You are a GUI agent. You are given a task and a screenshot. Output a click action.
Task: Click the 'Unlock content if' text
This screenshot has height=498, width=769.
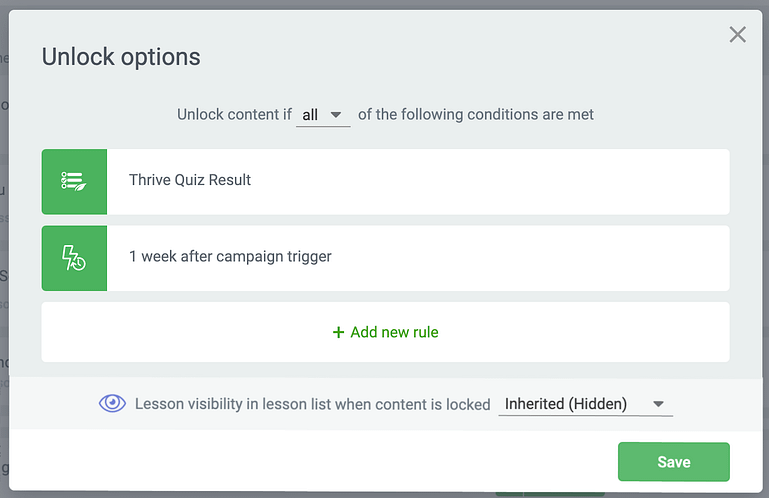(x=234, y=115)
